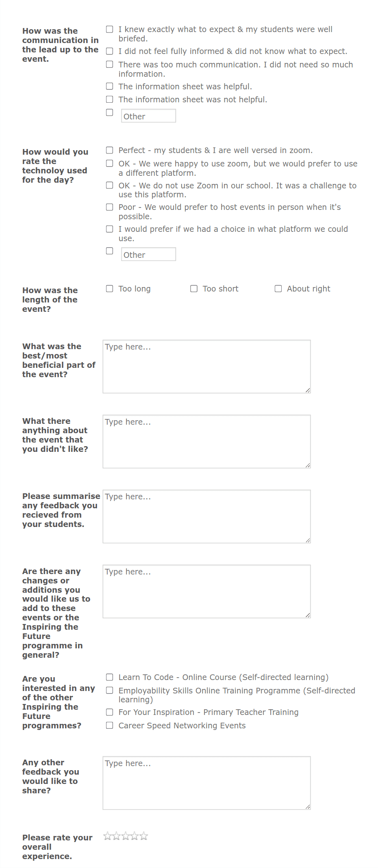Check "There was too much communication" option
This screenshot has height=868, width=378.
click(109, 64)
